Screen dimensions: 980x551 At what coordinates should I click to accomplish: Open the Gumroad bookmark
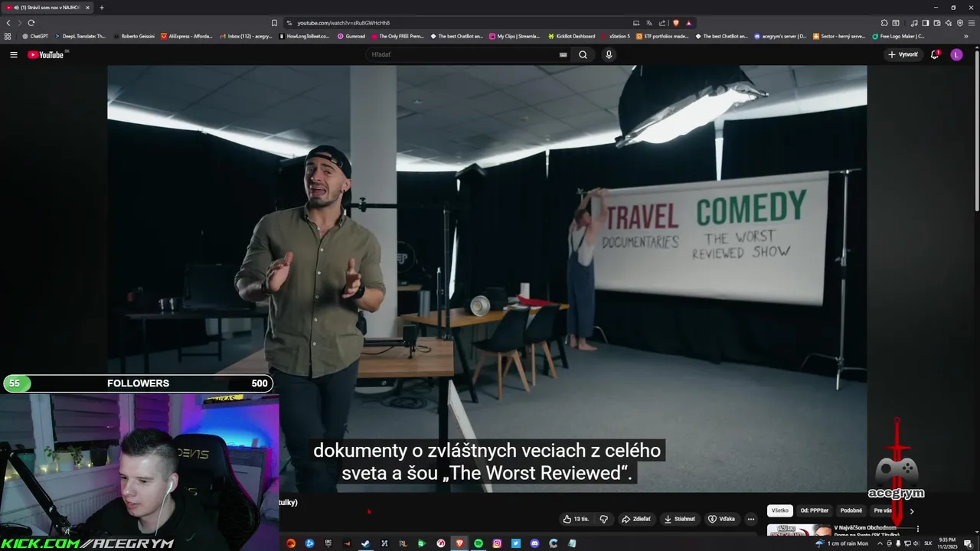click(x=351, y=36)
